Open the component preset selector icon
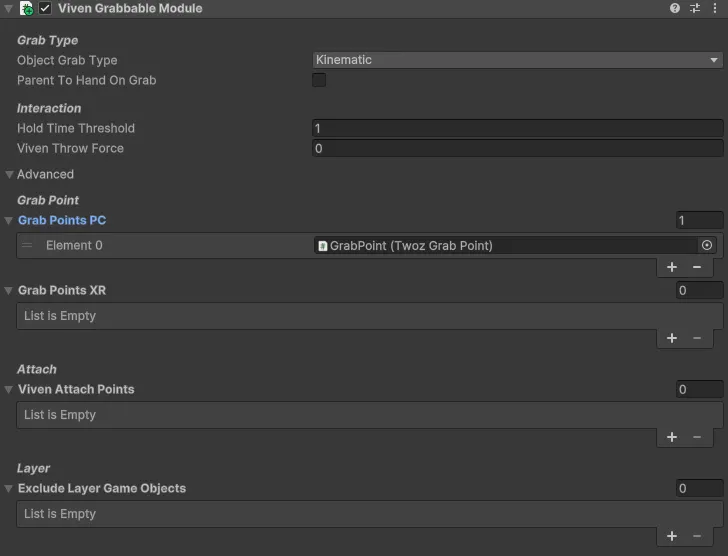 coord(695,8)
